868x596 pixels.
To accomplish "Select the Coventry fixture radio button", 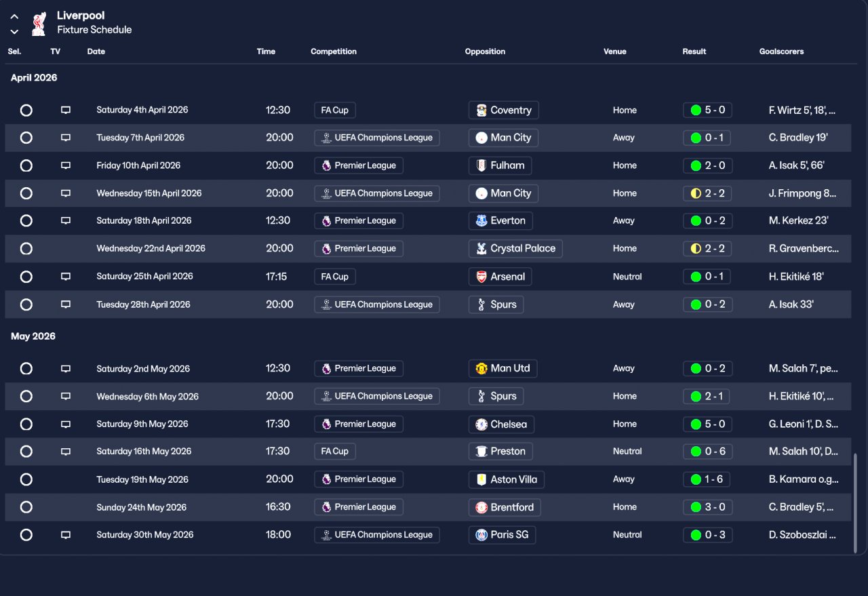I will point(26,110).
